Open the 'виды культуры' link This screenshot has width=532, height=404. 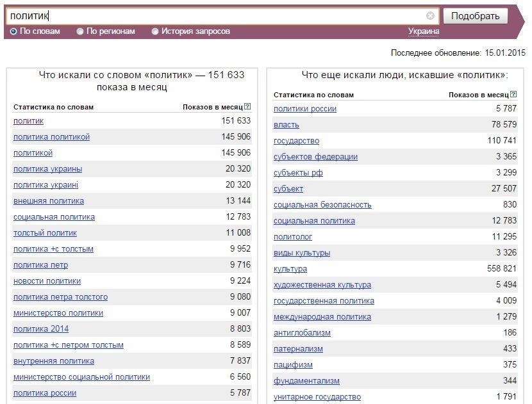click(x=302, y=253)
